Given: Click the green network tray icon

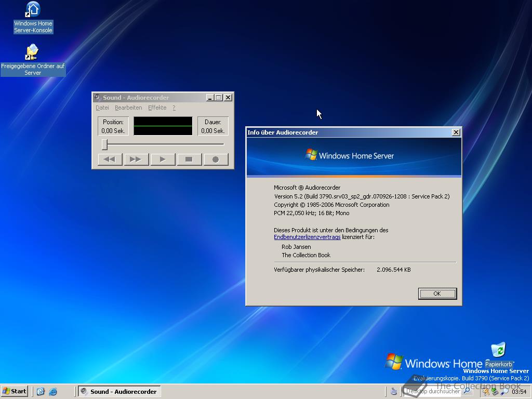Looking at the screenshot, I should (x=495, y=392).
